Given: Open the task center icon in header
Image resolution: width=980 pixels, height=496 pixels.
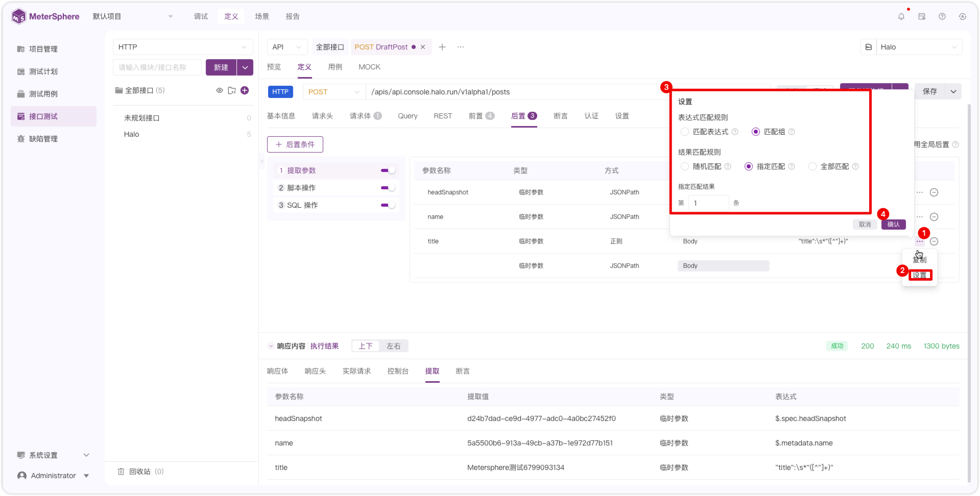Looking at the screenshot, I should coord(922,16).
